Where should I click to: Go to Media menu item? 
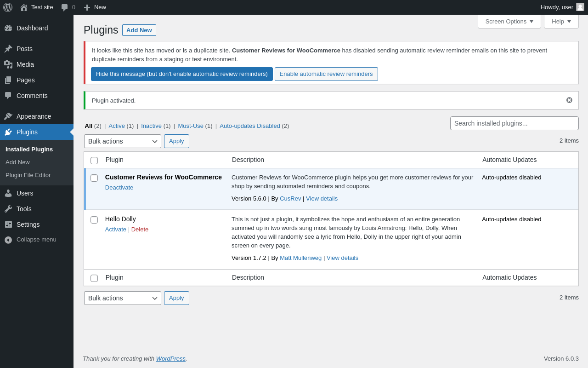click(37, 64)
